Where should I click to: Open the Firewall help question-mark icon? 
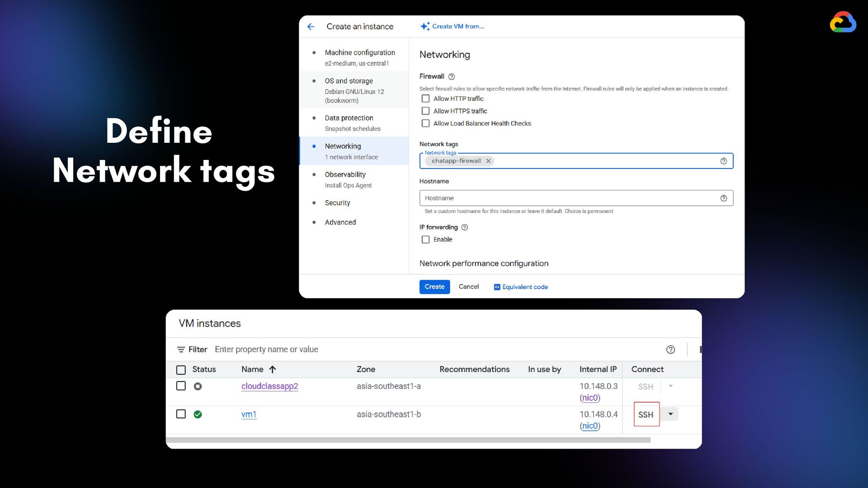point(451,76)
